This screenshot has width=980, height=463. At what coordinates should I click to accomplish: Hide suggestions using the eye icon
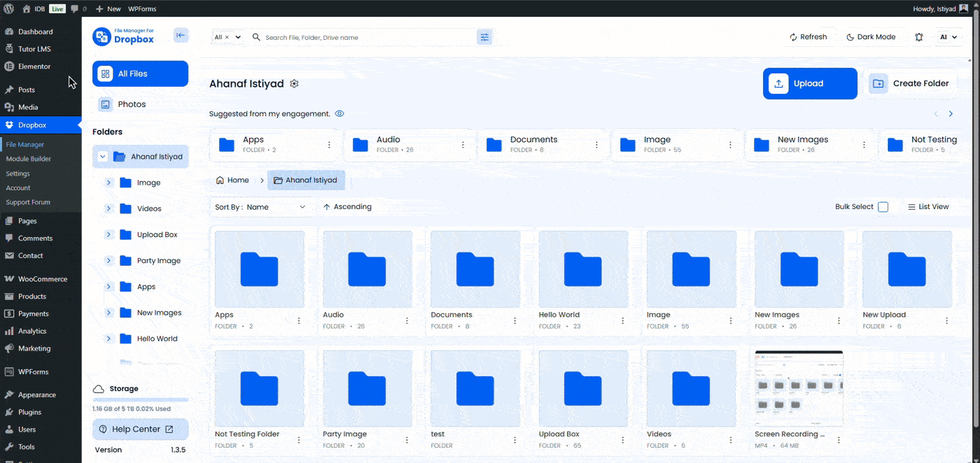tap(339, 113)
